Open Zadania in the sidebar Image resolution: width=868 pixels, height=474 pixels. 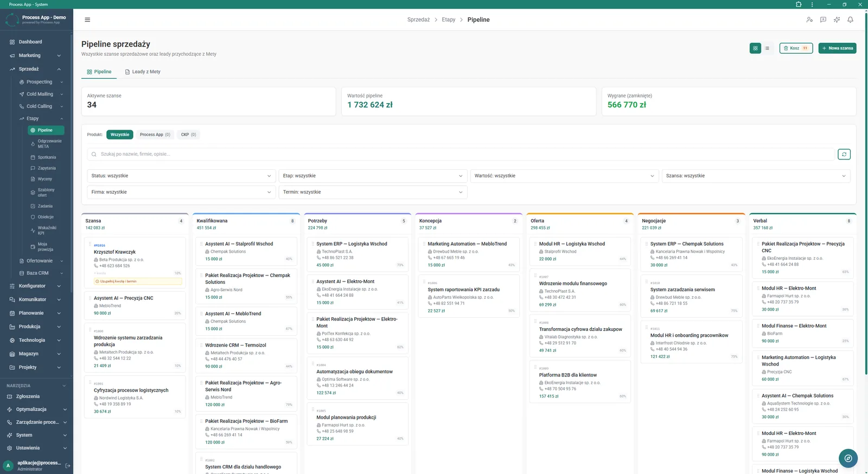click(46, 206)
